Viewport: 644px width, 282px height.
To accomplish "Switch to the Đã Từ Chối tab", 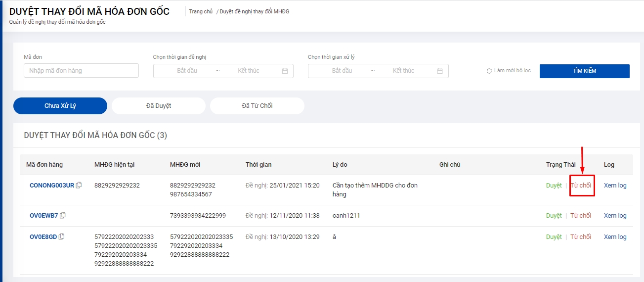I will point(257,106).
